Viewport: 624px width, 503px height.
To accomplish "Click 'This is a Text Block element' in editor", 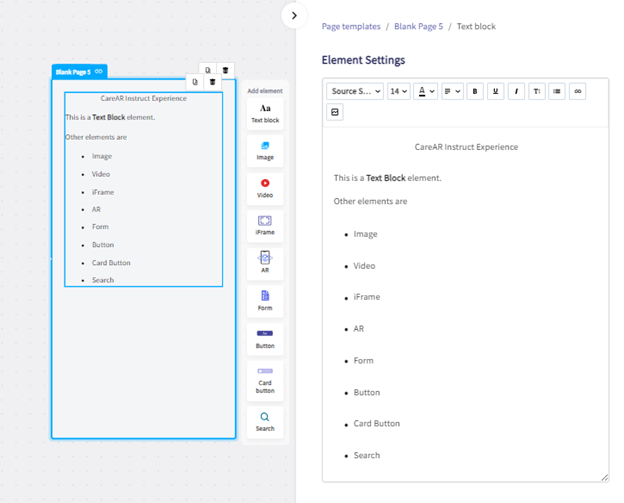I will [x=387, y=178].
